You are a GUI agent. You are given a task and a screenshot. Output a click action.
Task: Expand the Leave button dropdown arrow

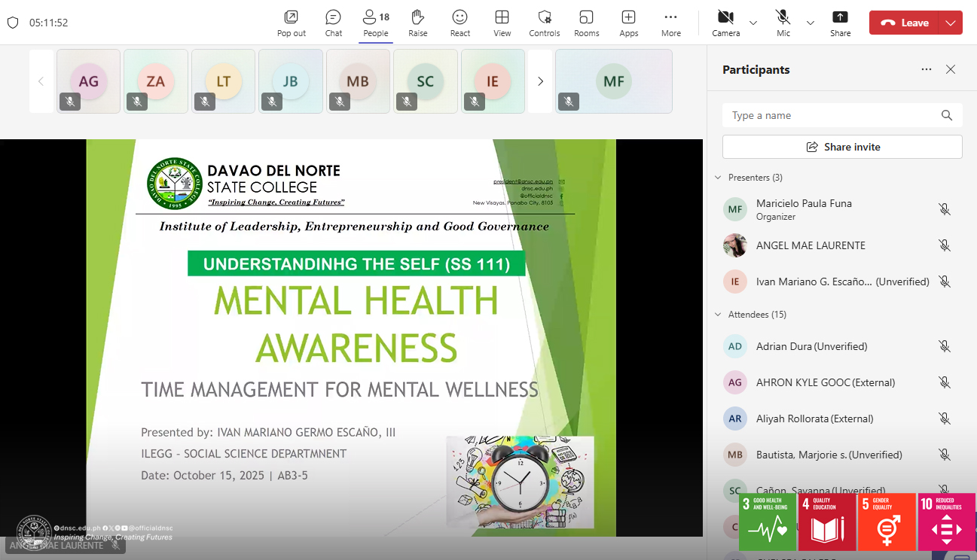pos(951,23)
